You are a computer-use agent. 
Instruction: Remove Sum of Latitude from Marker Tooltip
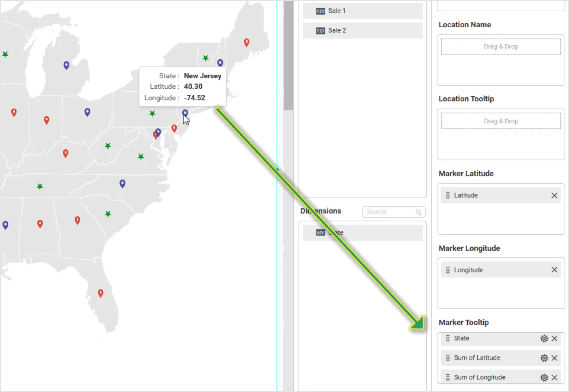click(x=554, y=358)
